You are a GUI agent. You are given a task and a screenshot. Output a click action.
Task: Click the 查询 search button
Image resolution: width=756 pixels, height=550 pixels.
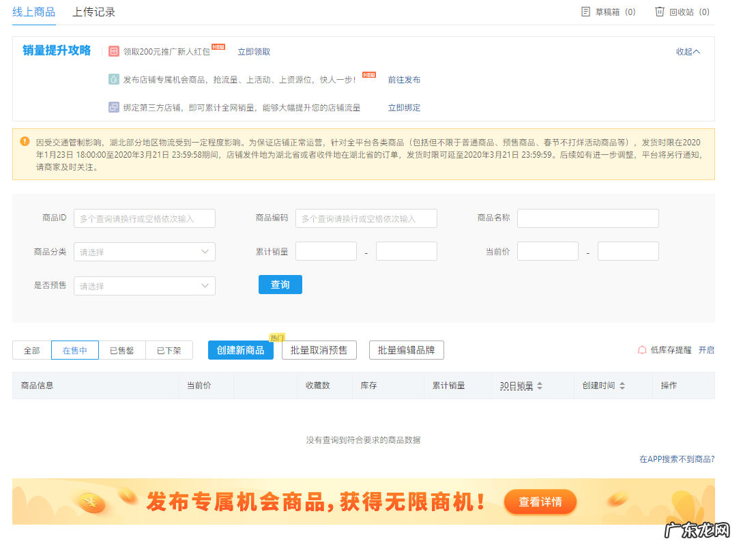[280, 285]
